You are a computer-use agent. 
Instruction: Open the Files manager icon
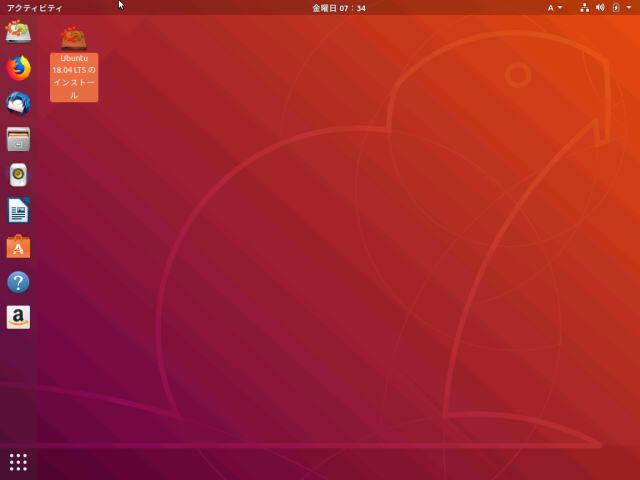pyautogui.click(x=18, y=139)
